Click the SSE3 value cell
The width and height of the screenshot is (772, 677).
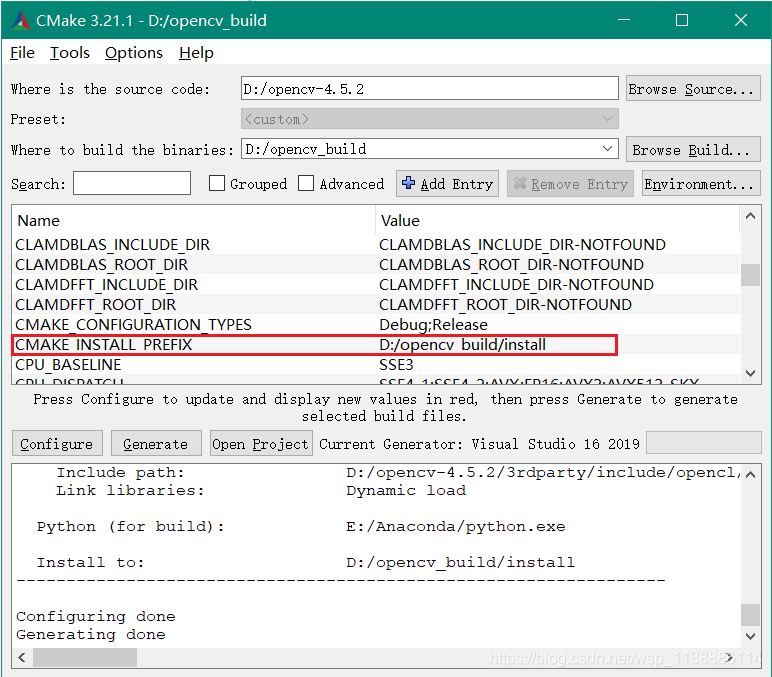click(x=396, y=365)
